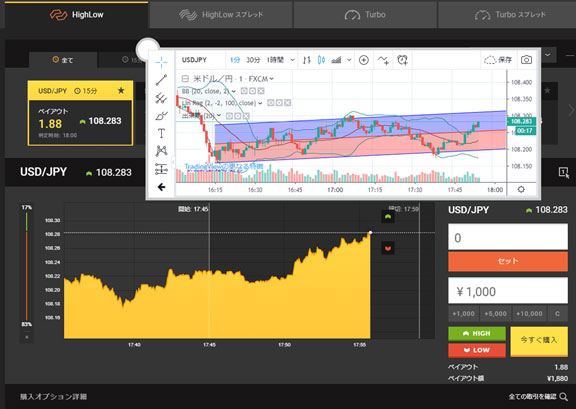This screenshot has width=576, height=409.
Task: Expand the chart style dropdown arrow
Action: pos(349,60)
